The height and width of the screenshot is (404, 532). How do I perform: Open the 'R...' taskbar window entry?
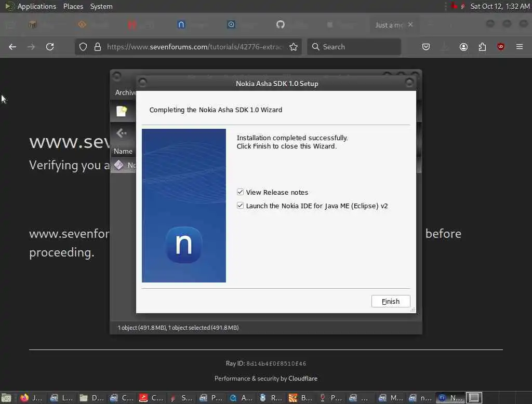coord(271,398)
